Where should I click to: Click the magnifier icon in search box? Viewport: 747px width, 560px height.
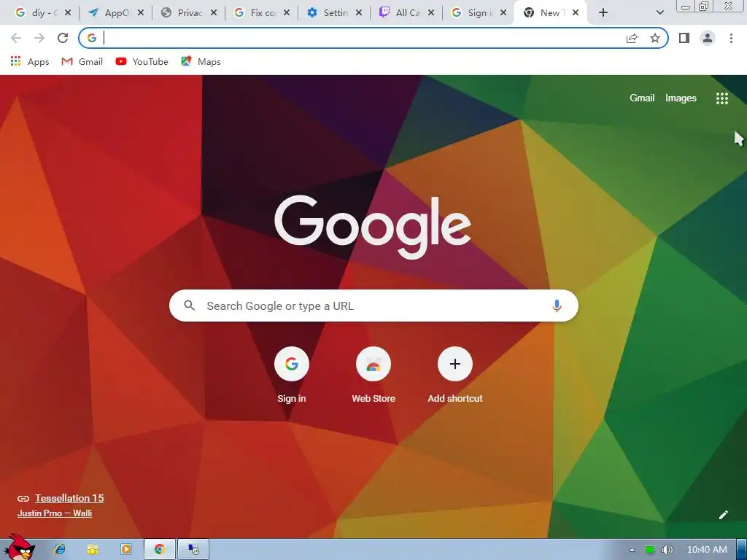(x=189, y=306)
